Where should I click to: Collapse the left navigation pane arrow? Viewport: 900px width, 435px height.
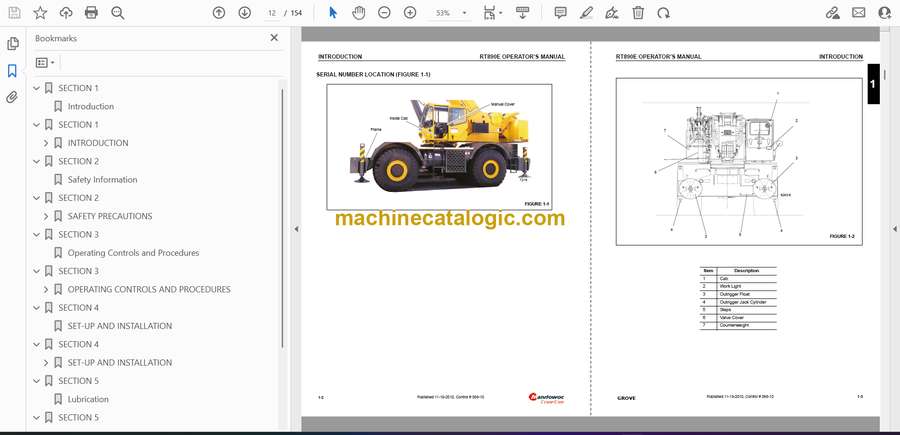296,229
